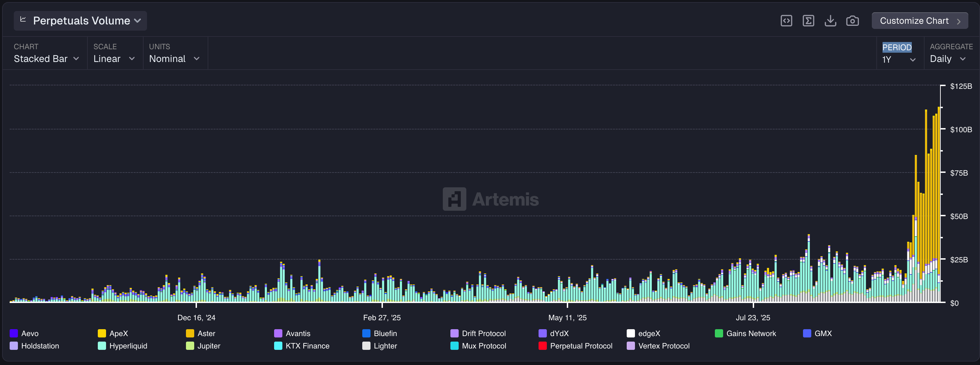Click the PERIOD highlighted label
The image size is (980, 365).
(x=897, y=47)
